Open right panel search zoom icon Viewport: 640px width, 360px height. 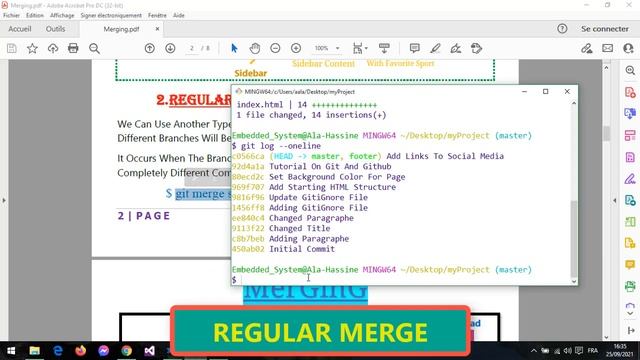630,70
